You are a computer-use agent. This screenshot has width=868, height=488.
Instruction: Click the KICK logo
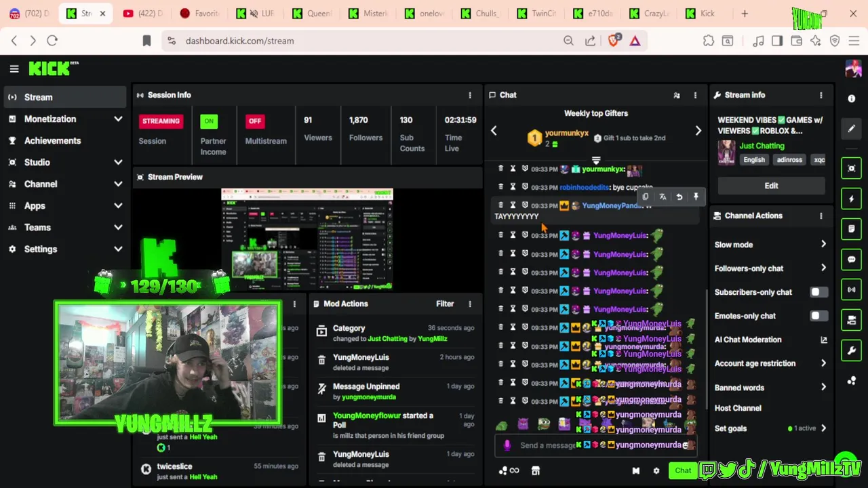point(53,68)
